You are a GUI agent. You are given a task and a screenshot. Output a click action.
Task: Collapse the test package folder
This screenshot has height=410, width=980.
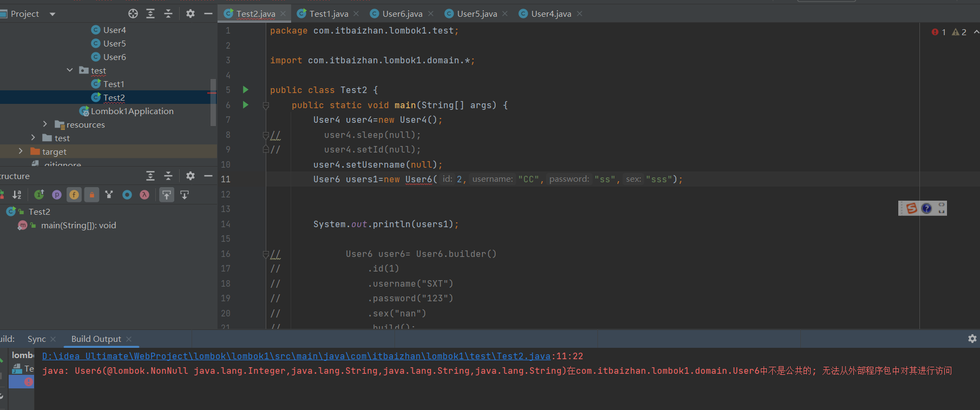70,70
